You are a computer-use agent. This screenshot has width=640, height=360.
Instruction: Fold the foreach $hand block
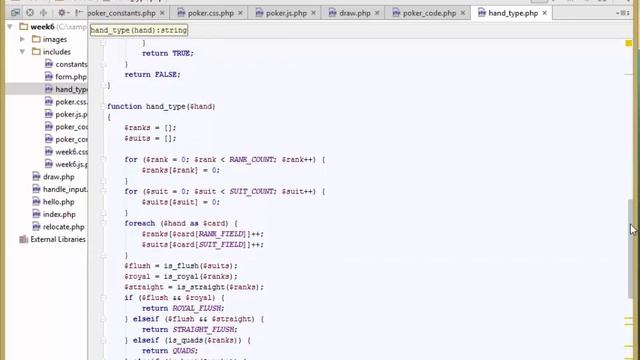(x=103, y=223)
